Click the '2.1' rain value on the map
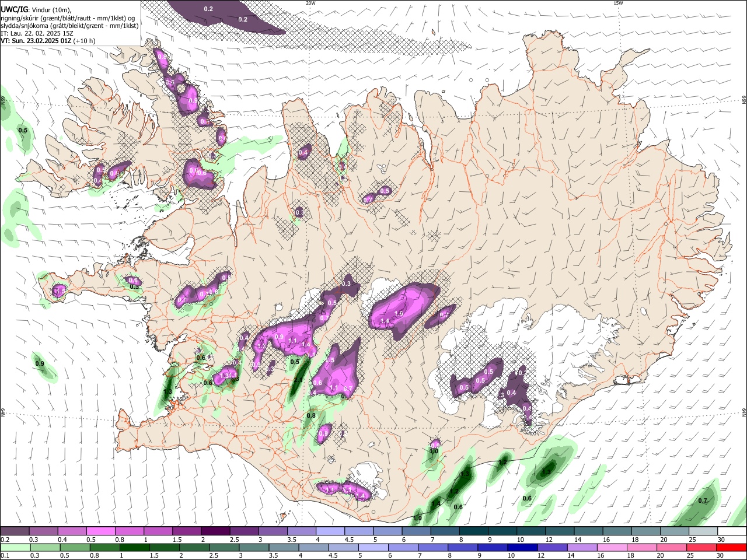 pos(298,380)
